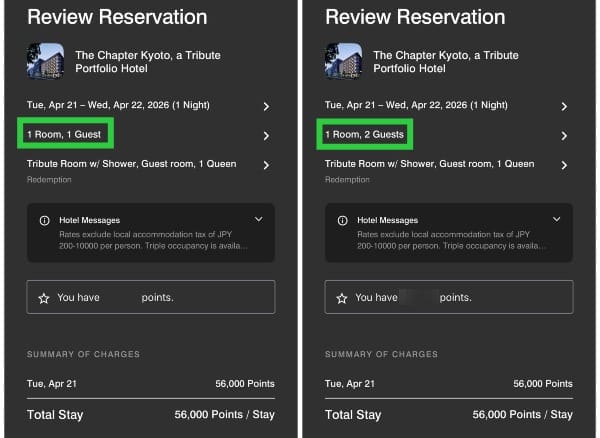Open room type chevron in right panel
The image size is (600, 438).
564,165
